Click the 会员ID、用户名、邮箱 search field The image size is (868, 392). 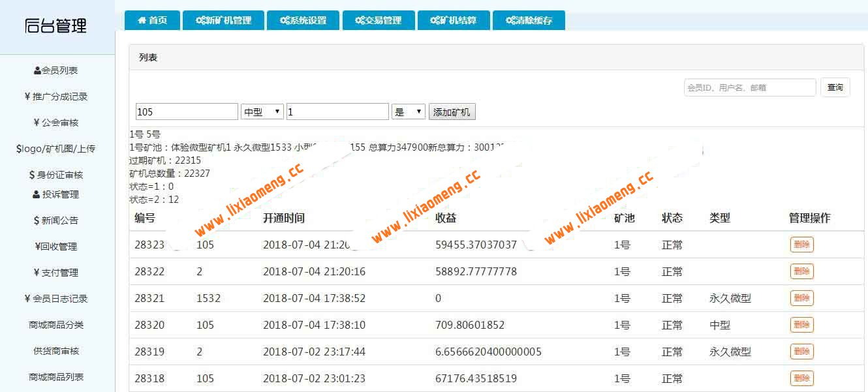749,87
